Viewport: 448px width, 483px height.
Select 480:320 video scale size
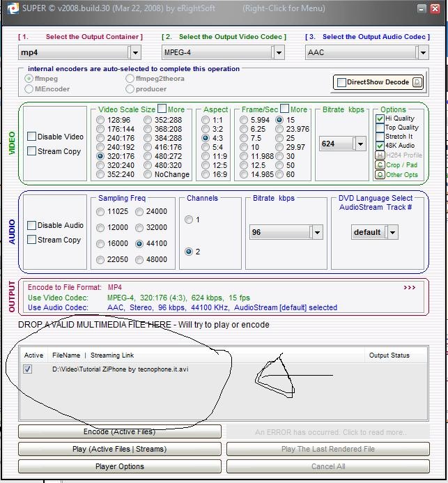pos(139,165)
